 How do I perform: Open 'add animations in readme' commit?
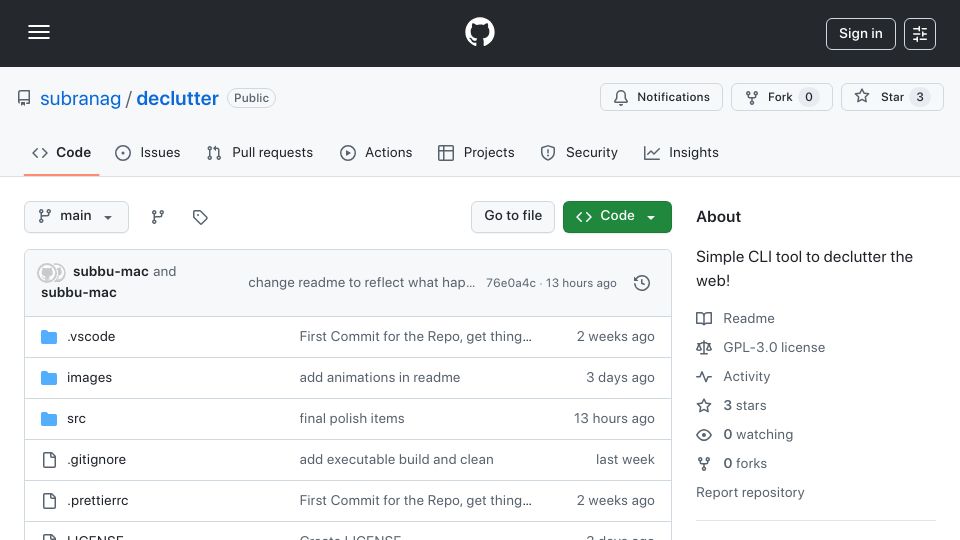tap(380, 378)
